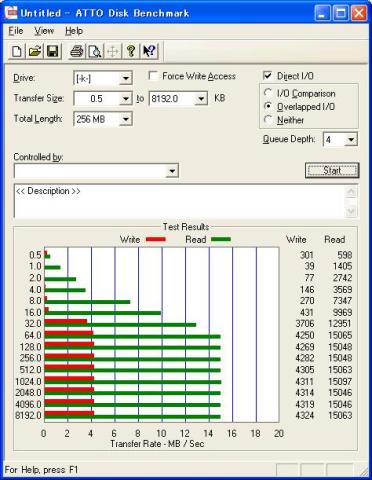Screen dimensions: 372x480
Task: Click the Description scrollbar down arrow
Action: pos(351,211)
